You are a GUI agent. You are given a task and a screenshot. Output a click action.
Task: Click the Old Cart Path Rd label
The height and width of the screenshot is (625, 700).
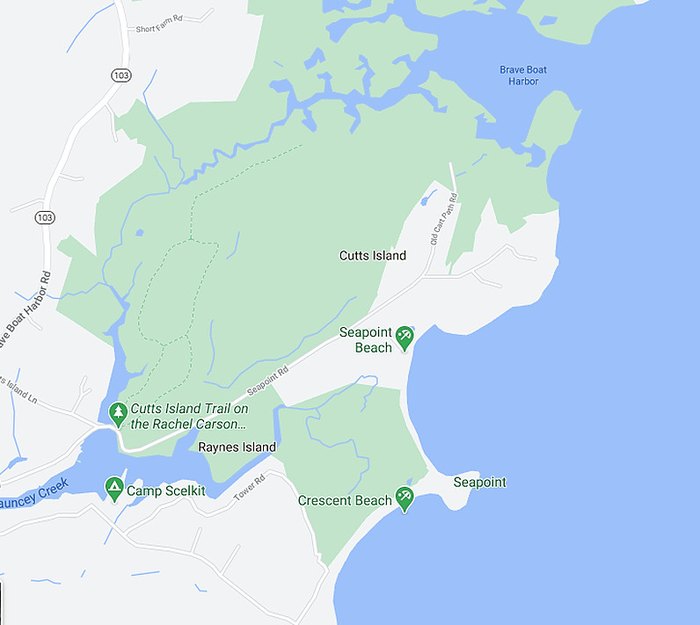[444, 219]
